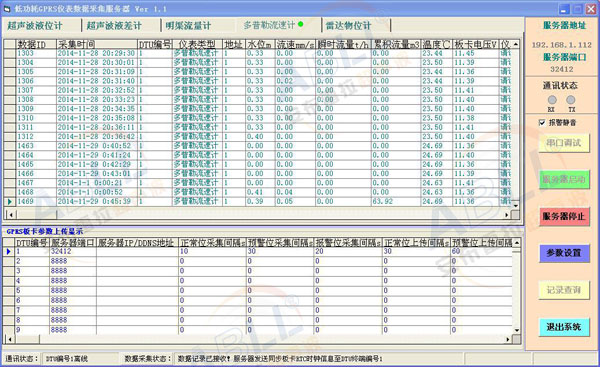Viewport: 600px width, 367px height.
Task: Click the row pointer arrow for DTU 1
Action: coord(9,251)
